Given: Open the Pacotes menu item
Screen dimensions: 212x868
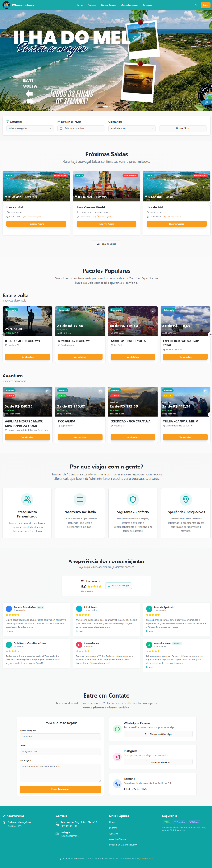Looking at the screenshot, I should (x=92, y=5).
